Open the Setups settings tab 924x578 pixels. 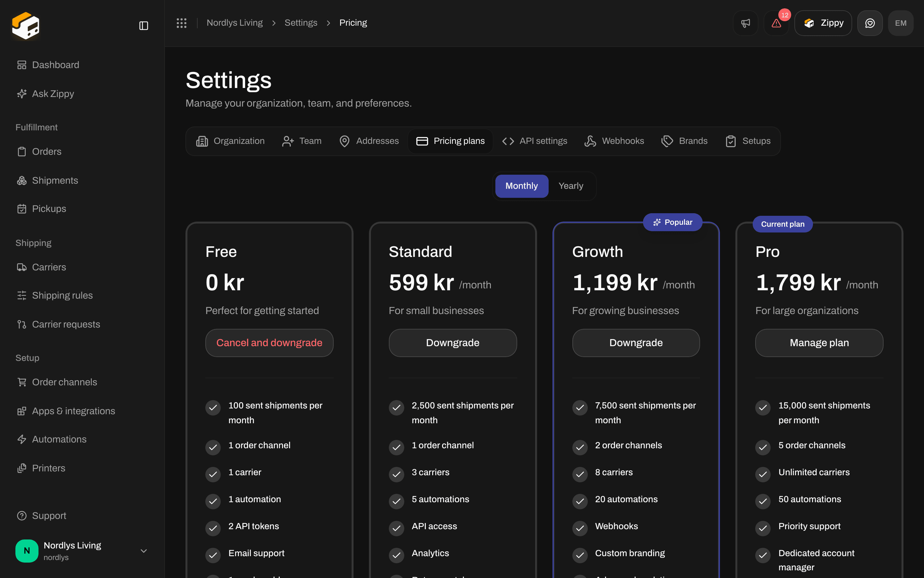pyautogui.click(x=748, y=141)
